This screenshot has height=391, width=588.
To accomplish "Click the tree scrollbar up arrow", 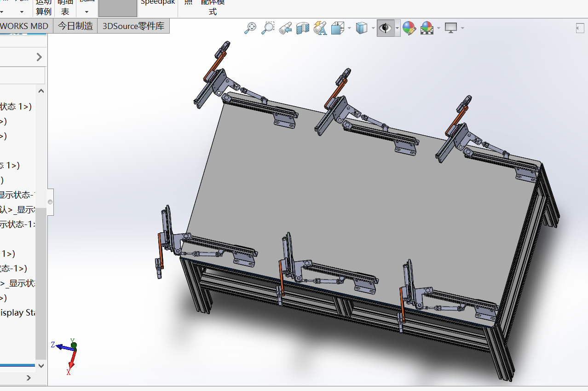I will (x=41, y=91).
